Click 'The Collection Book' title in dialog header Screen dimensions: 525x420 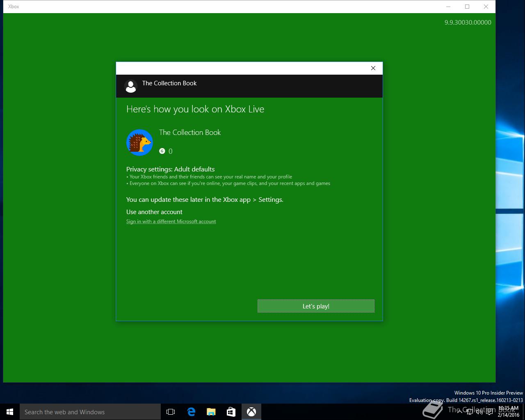point(169,83)
